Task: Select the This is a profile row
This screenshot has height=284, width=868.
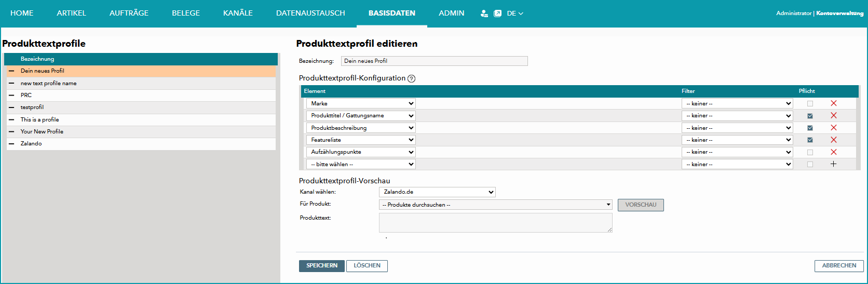Action: (x=141, y=120)
